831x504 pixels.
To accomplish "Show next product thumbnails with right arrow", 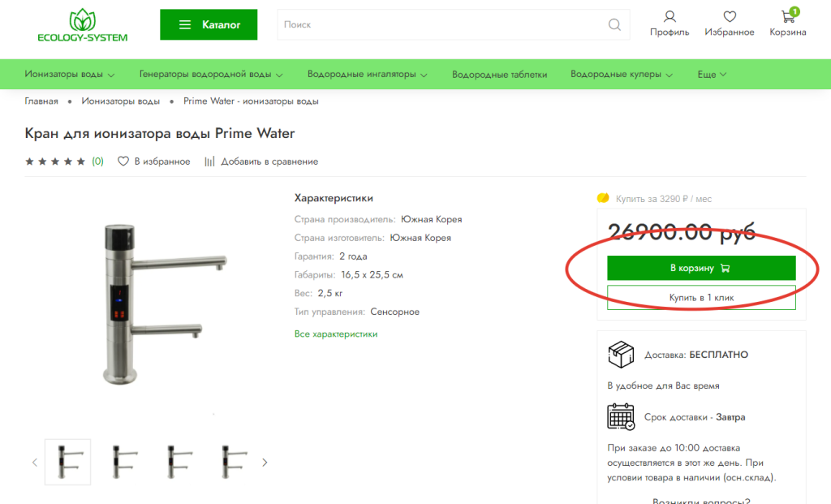I will (265, 463).
